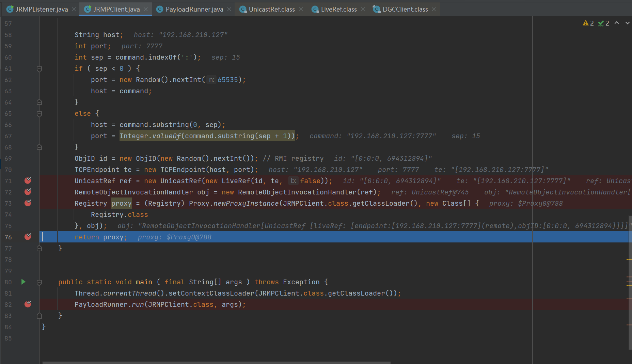Click 'new Random().nextInt' on line 62

tap(160, 80)
